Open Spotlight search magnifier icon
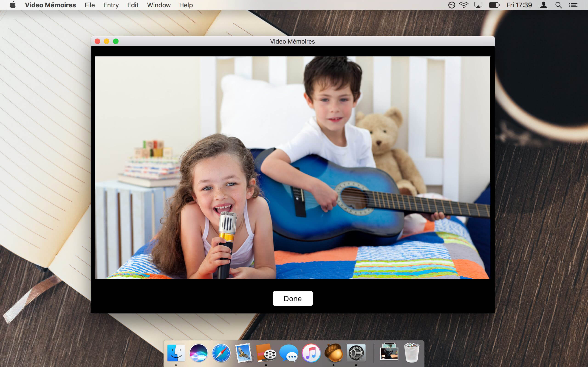The width and height of the screenshot is (588, 367). coord(558,5)
